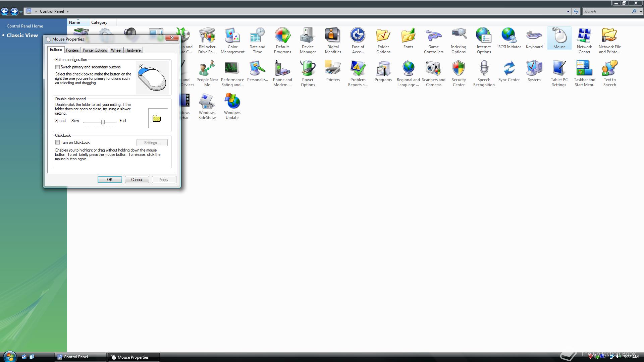
Task: Open the Keyboard icon
Action: point(534,38)
